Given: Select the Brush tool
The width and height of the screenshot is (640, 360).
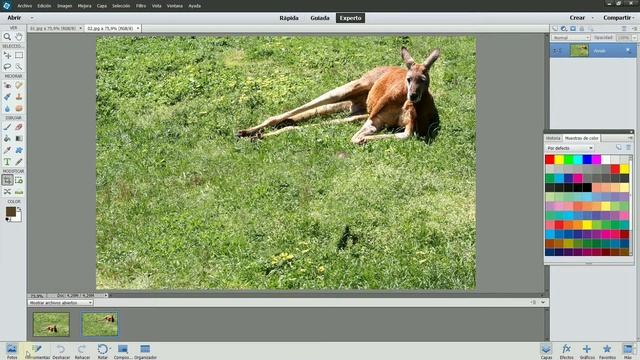Looking at the screenshot, I should tap(7, 127).
